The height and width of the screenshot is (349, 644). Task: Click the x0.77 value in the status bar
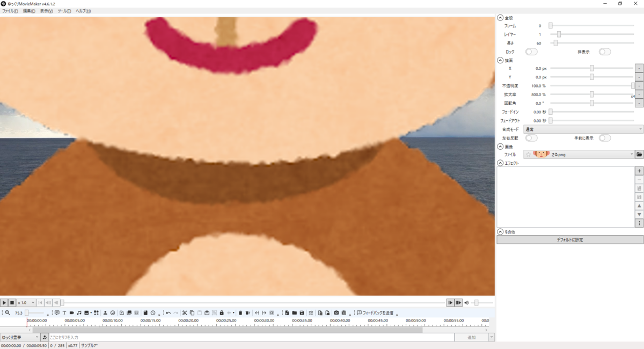(73, 345)
